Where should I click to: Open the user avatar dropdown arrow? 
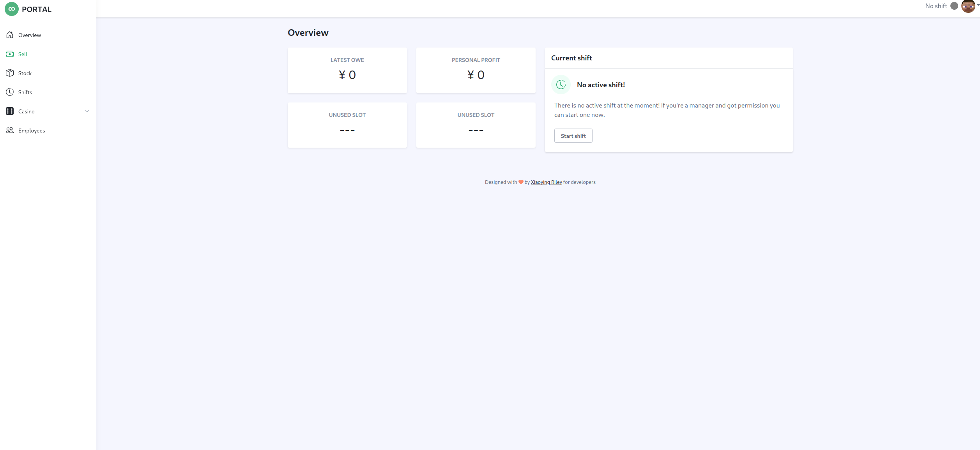[978, 5]
